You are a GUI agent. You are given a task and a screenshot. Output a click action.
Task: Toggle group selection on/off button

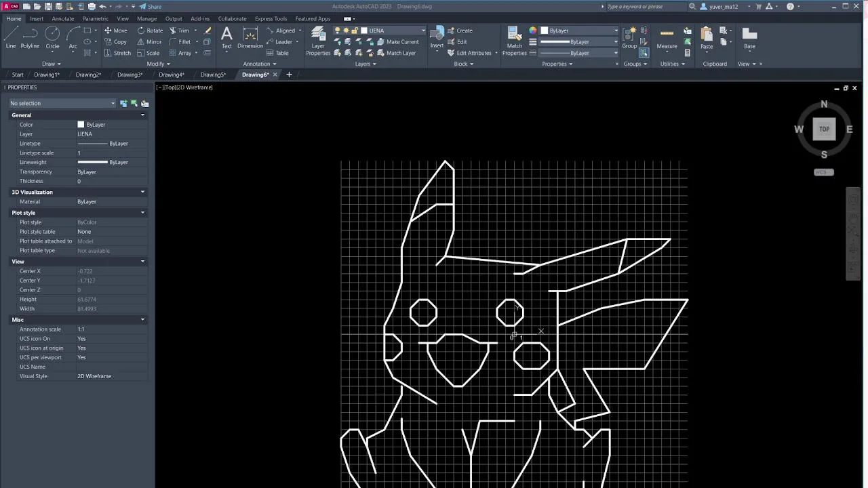pyautogui.click(x=644, y=53)
